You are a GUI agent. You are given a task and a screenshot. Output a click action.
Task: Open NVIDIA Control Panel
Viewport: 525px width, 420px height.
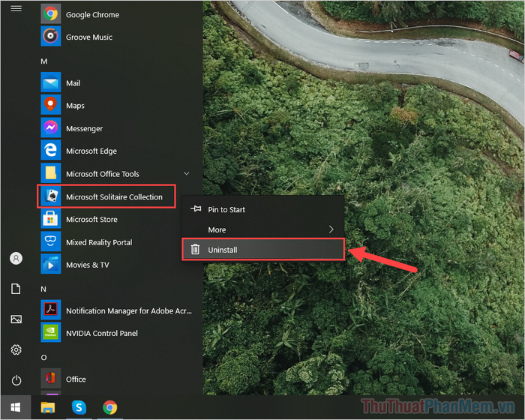115,333
